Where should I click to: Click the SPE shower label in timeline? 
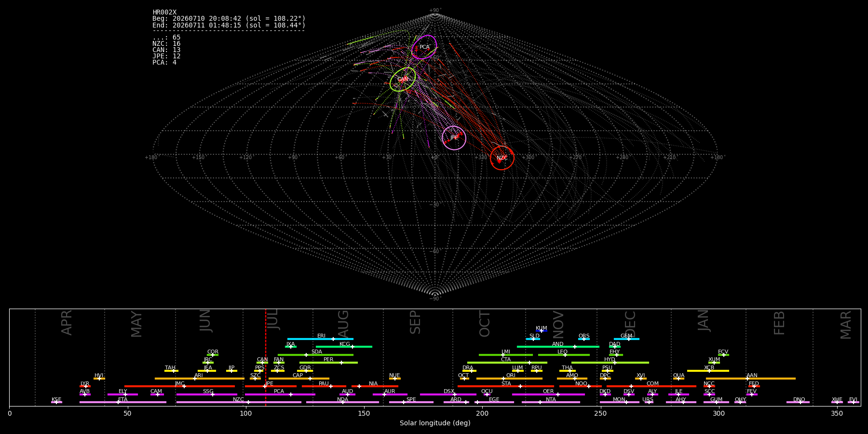tap(411, 399)
